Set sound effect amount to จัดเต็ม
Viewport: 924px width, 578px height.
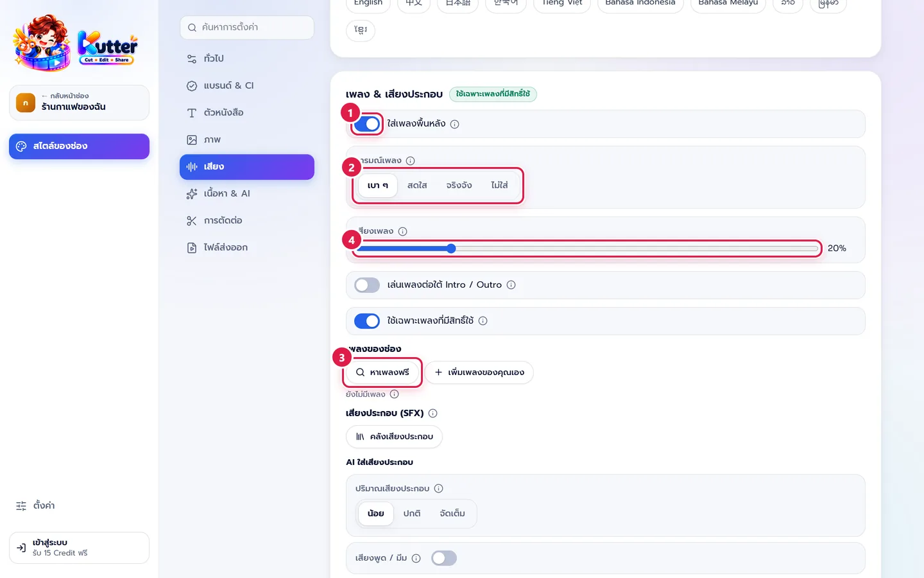[452, 513]
